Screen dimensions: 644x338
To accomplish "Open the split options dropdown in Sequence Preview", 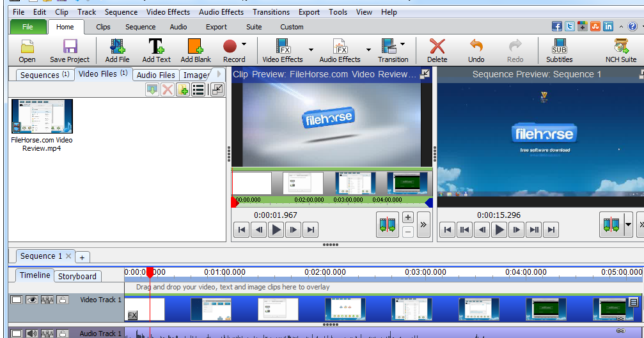I will point(628,224).
